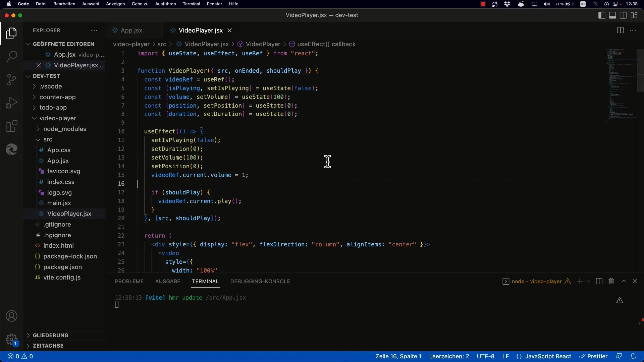Click the Prettier status bar item
This screenshot has width=644, height=362.
[594, 356]
